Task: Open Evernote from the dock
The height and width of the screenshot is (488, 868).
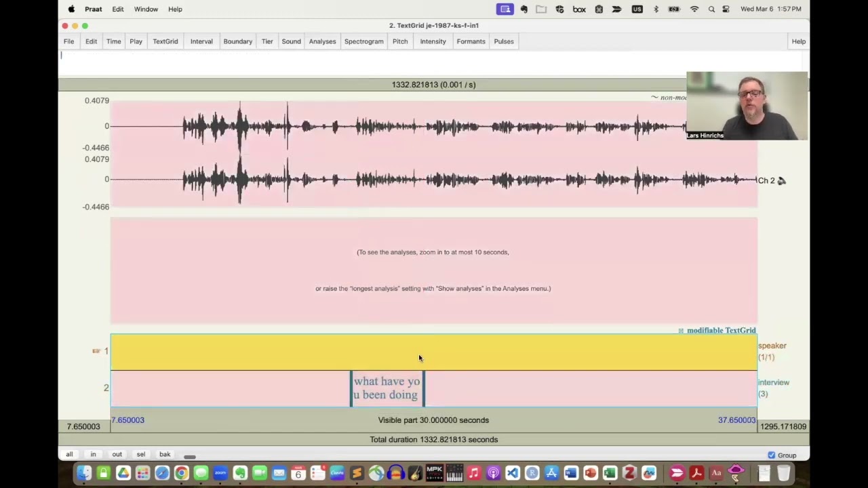Action: (241, 472)
